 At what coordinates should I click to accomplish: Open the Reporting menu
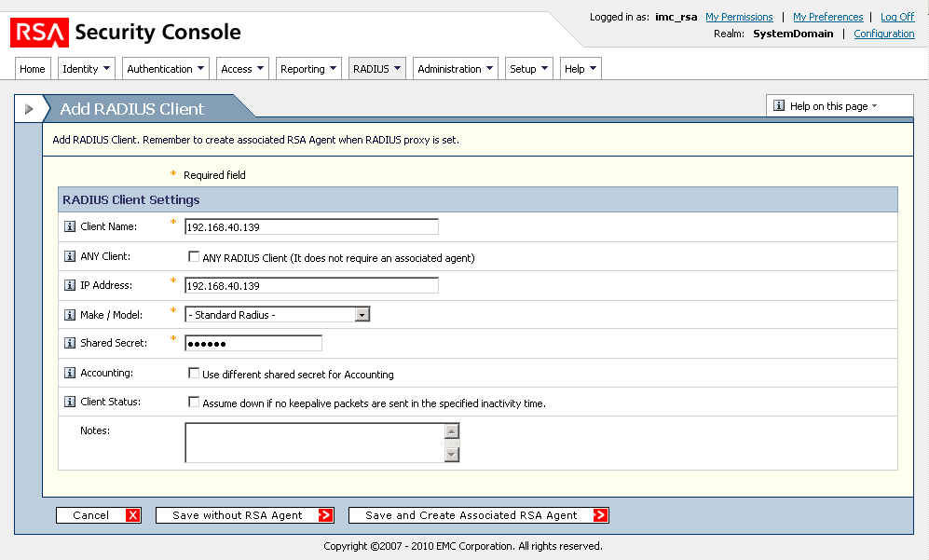[308, 69]
